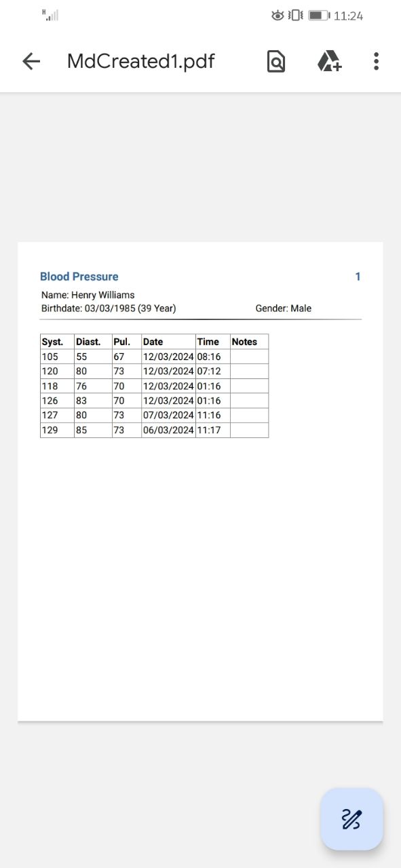Tap the Birthdate 03/03/1985 line
Viewport: 401px width, 868px height.
109,309
